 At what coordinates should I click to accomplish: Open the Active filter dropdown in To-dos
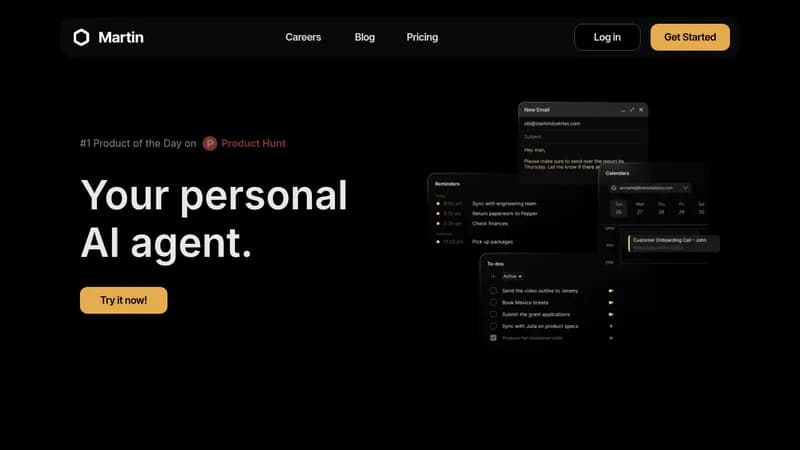[x=512, y=277]
